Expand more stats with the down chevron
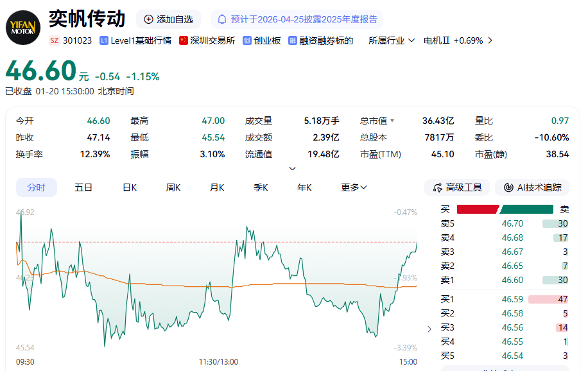588x371 pixels. [x=293, y=169]
